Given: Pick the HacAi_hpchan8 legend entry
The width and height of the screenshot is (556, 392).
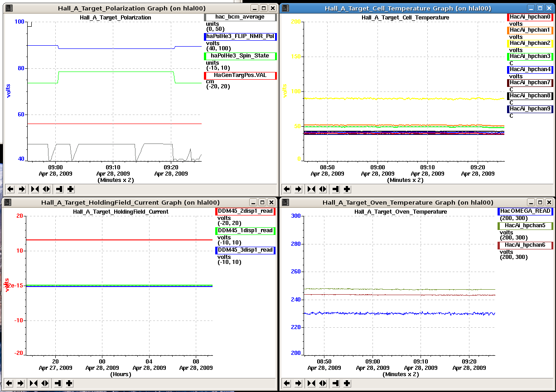Looking at the screenshot, I should coord(530,96).
